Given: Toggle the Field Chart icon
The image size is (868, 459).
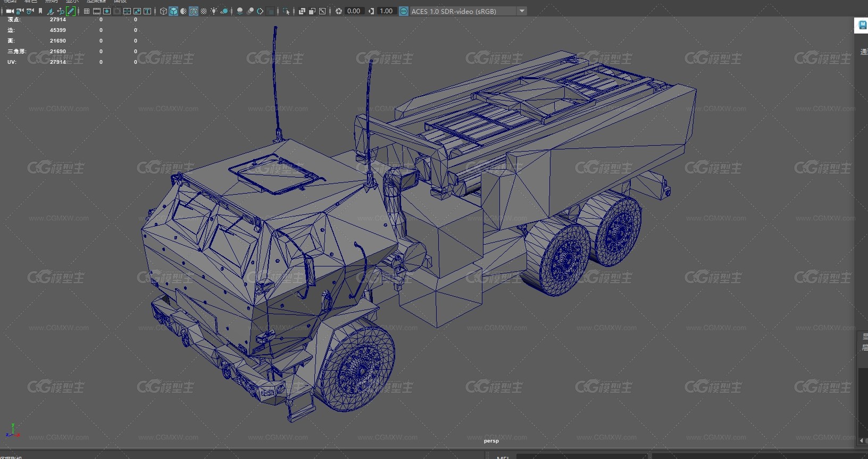Looking at the screenshot, I should (127, 11).
